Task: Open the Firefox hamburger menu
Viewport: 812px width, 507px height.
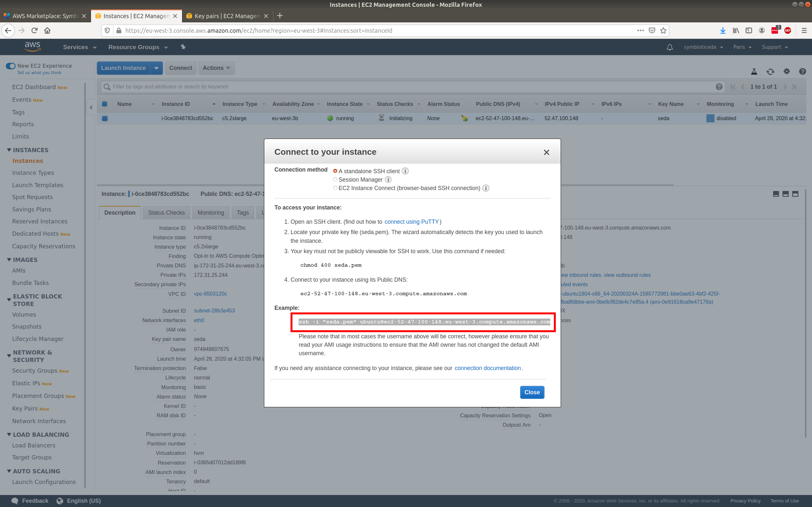Action: click(804, 30)
